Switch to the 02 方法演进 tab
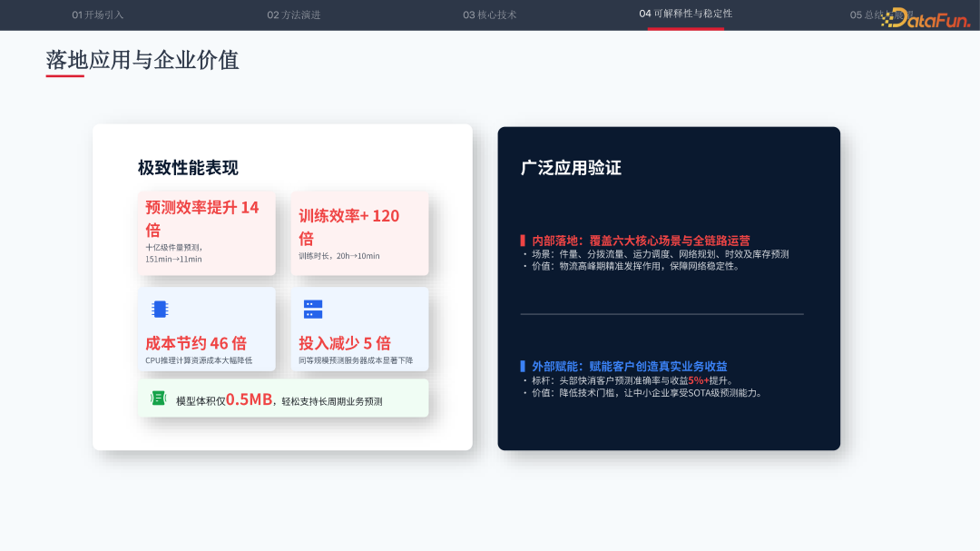The width and height of the screenshot is (980, 551). pyautogui.click(x=294, y=15)
